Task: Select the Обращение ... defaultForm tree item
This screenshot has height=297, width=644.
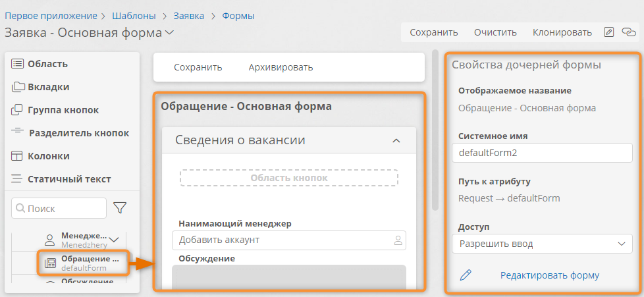Action: pos(84,263)
